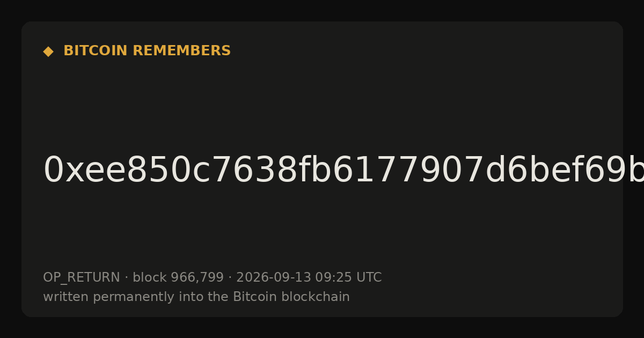Click the dot separator after OP_RETURN
644x338 pixels.
click(x=126, y=278)
